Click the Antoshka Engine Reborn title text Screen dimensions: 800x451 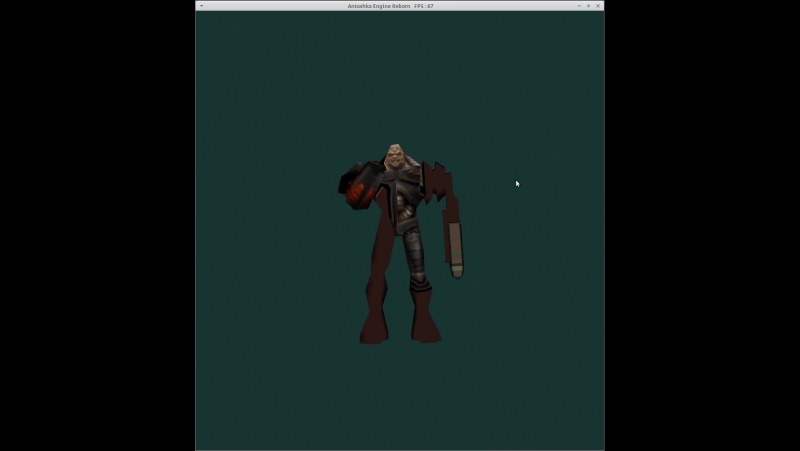[379, 6]
